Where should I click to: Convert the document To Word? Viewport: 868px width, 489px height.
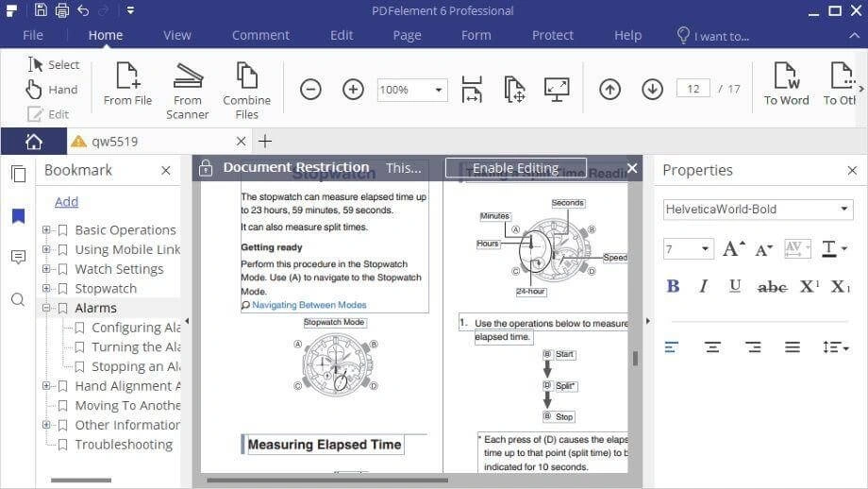coord(786,84)
